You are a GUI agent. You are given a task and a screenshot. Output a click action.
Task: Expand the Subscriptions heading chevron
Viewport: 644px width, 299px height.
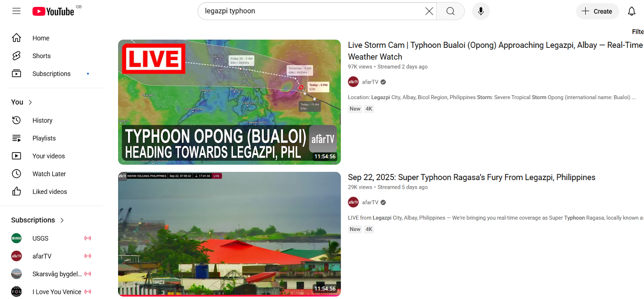[62, 220]
